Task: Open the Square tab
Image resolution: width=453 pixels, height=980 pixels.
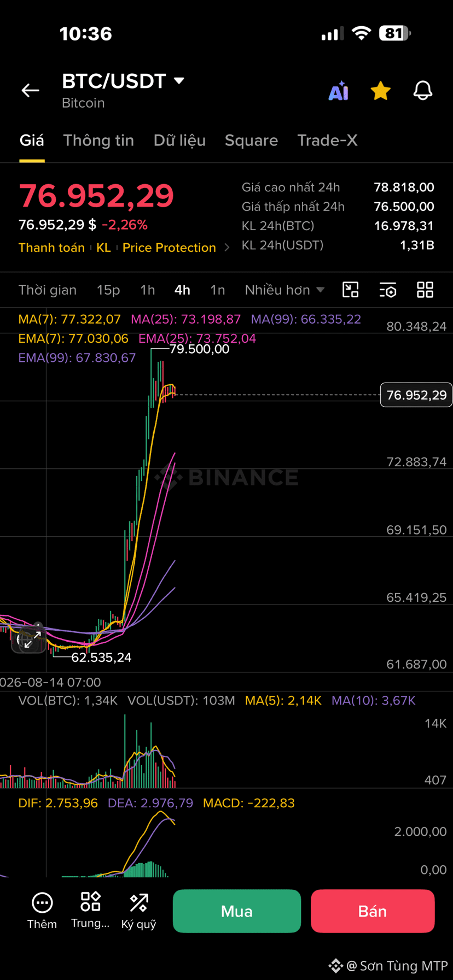Action: pyautogui.click(x=251, y=140)
